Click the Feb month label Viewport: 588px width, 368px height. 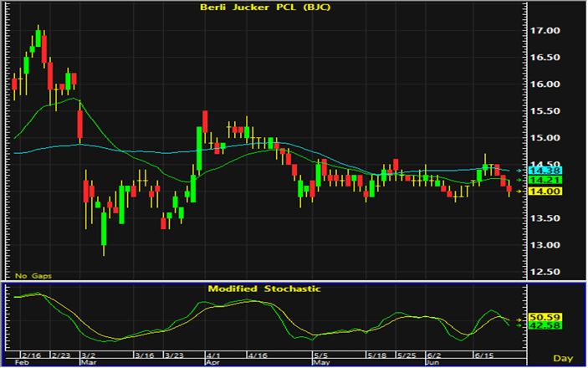point(22,362)
